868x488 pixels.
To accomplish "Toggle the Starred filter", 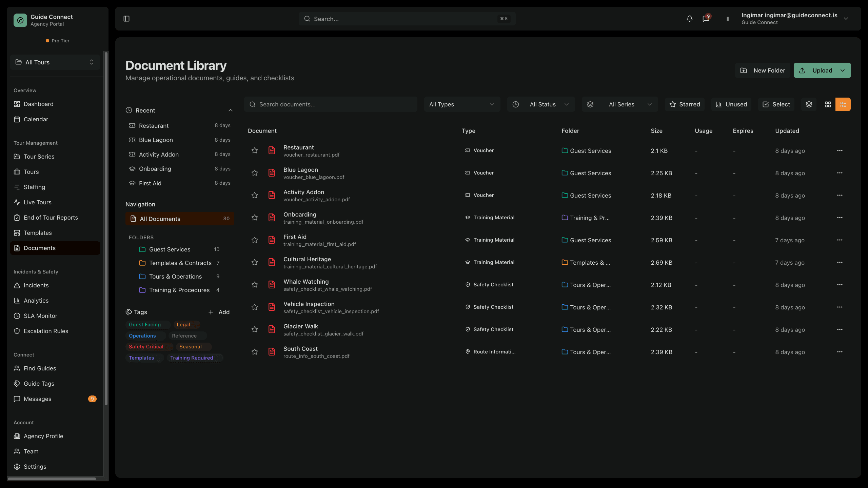I will tap(685, 104).
